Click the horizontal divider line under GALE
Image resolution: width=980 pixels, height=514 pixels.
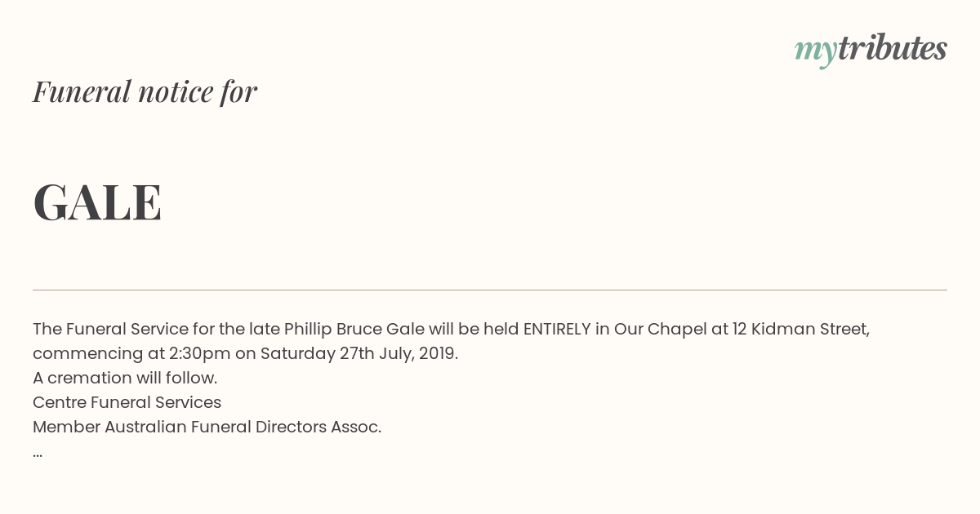[490, 290]
